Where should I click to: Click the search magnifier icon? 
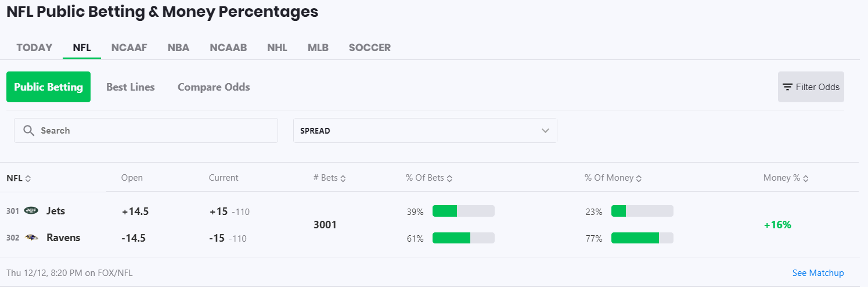(28, 131)
